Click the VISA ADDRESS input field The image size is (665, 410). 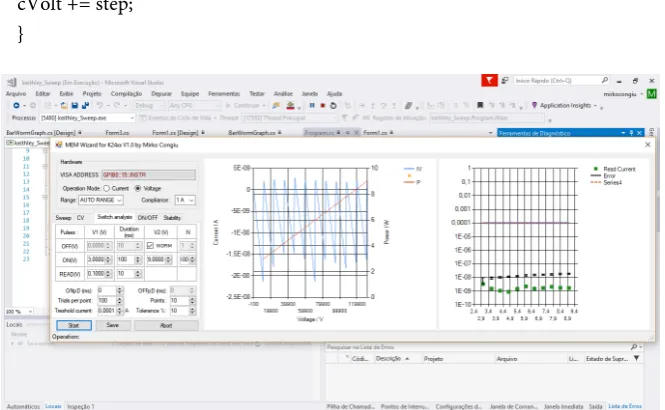tap(148, 175)
